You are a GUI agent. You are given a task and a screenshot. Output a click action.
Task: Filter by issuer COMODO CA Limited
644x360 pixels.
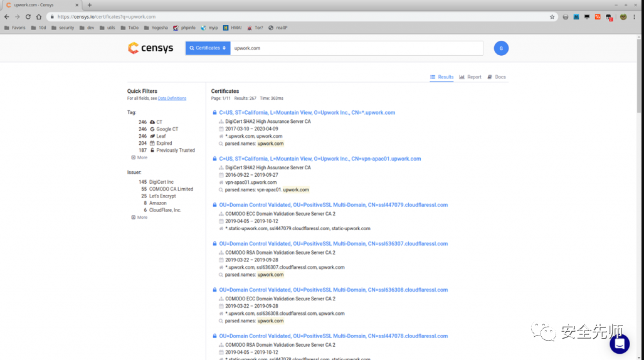[x=171, y=189]
